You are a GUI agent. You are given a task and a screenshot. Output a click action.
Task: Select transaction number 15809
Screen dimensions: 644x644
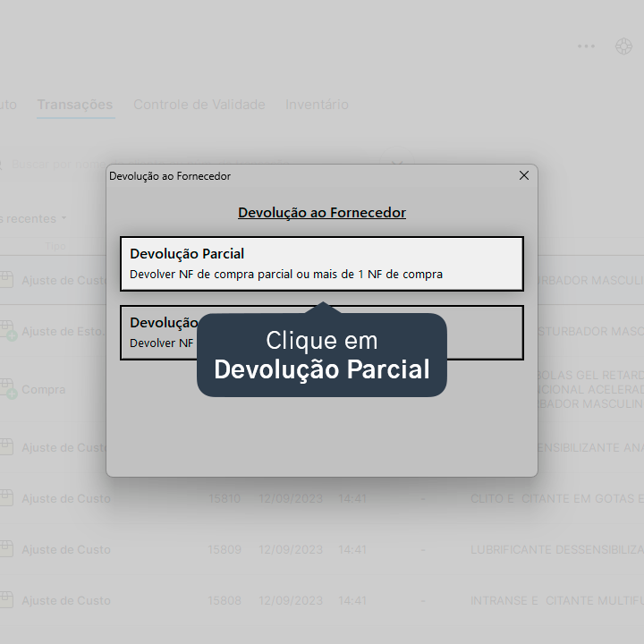pyautogui.click(x=225, y=549)
